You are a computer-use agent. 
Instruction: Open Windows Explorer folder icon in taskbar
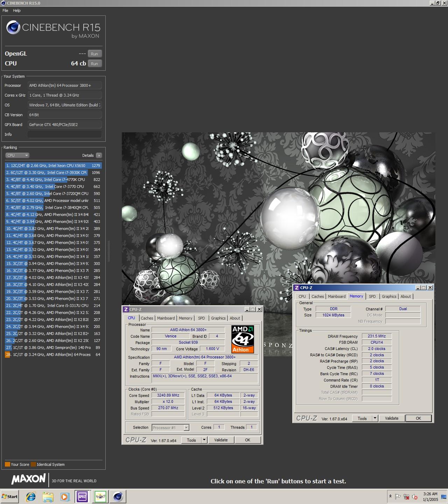point(48,496)
